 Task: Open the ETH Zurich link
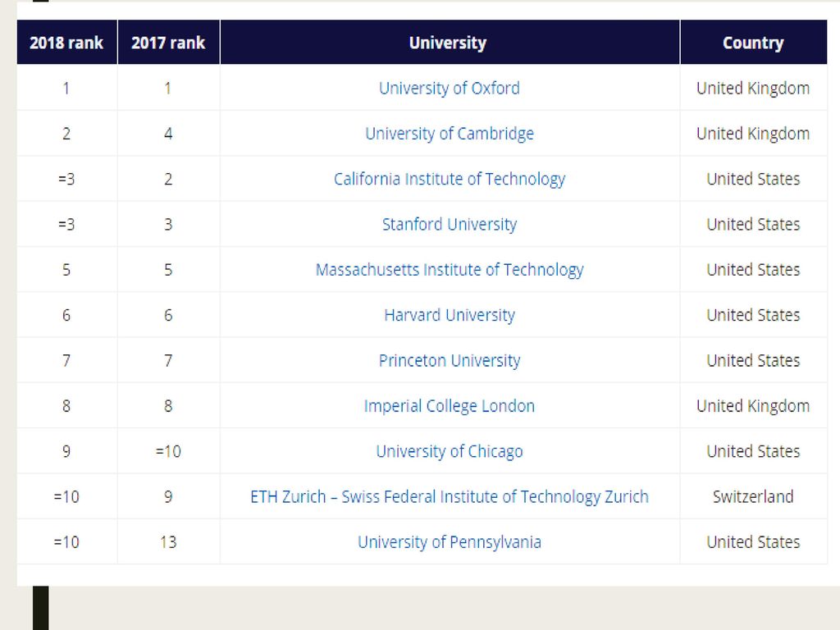click(x=449, y=496)
